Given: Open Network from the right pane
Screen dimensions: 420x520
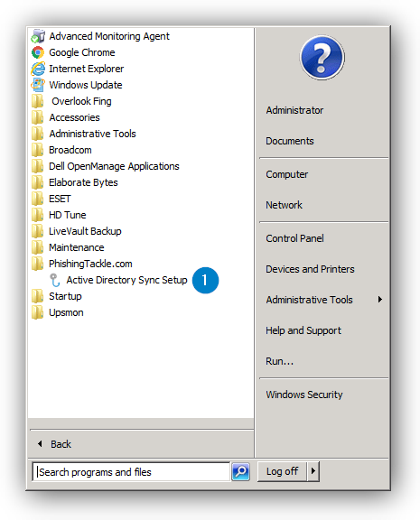Looking at the screenshot, I should point(284,205).
